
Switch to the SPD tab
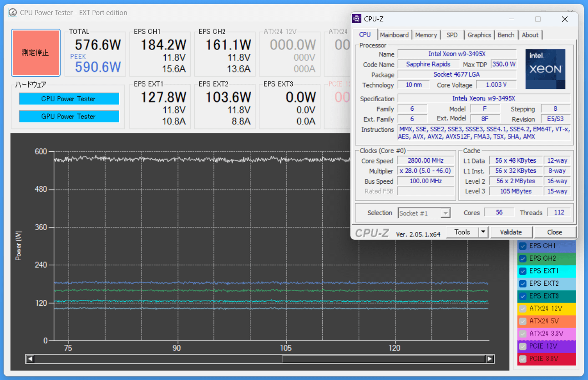point(452,35)
